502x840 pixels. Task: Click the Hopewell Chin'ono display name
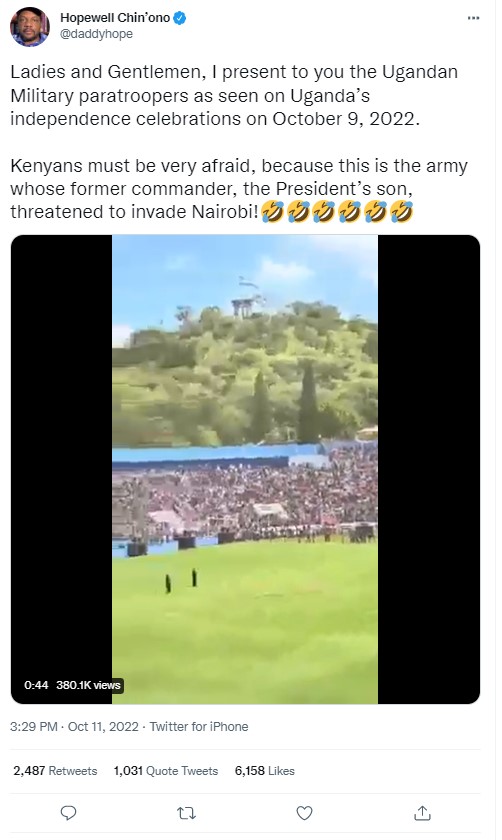tap(115, 18)
